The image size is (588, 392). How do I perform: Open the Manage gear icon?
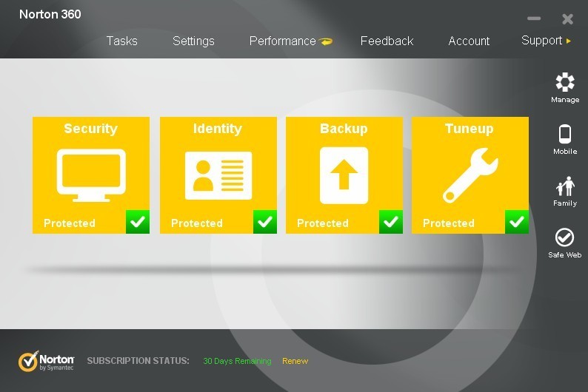click(565, 82)
